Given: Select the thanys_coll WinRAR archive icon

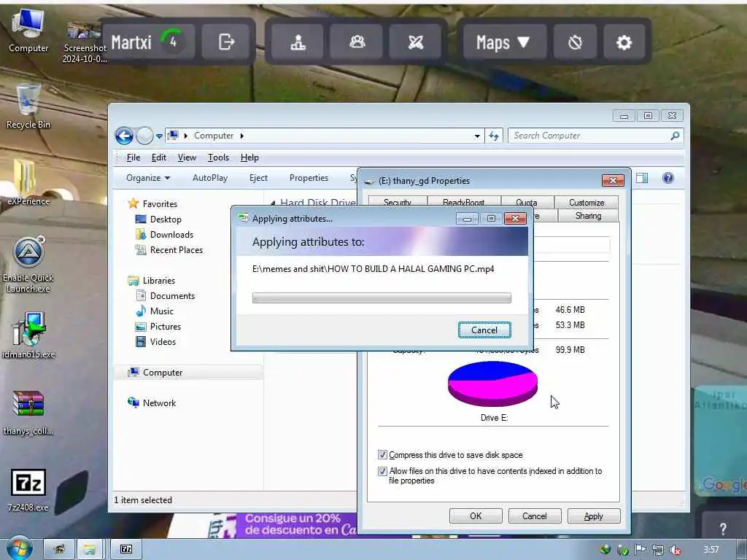Looking at the screenshot, I should click(x=28, y=413).
